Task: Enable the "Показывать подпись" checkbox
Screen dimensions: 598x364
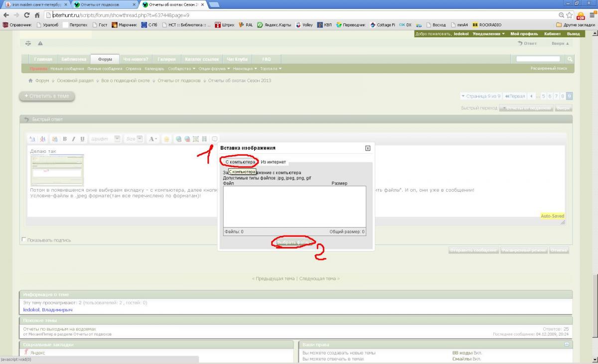Action: click(24, 240)
